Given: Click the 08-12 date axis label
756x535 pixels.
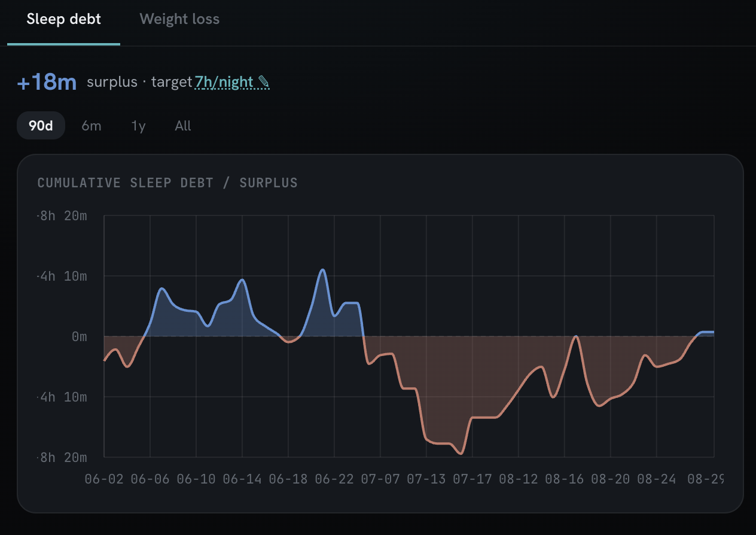Looking at the screenshot, I should click(519, 479).
